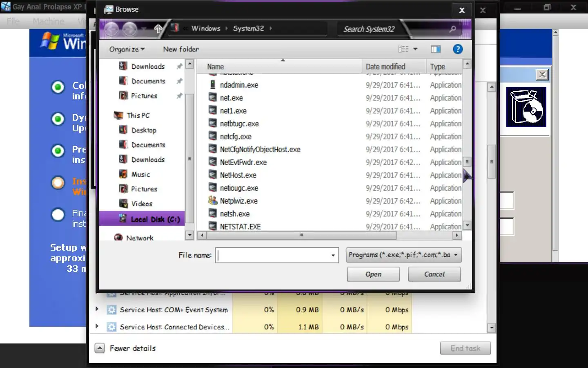Image resolution: width=588 pixels, height=368 pixels.
Task: Toggle the preview pane icon
Action: click(436, 49)
